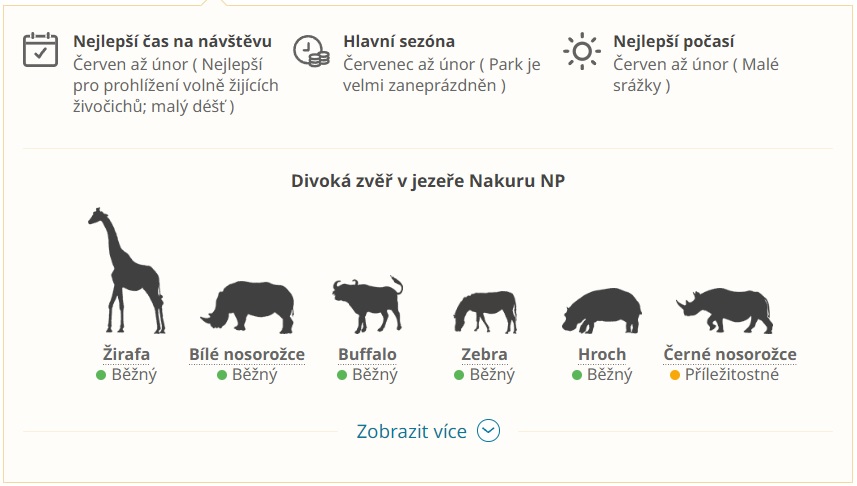
Task: Select the Zebra label
Action: (484, 354)
